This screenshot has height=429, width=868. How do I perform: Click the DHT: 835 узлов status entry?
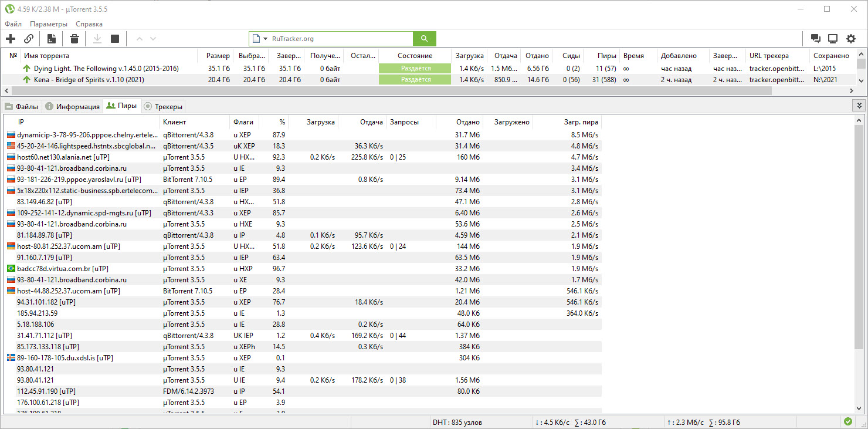pyautogui.click(x=457, y=423)
